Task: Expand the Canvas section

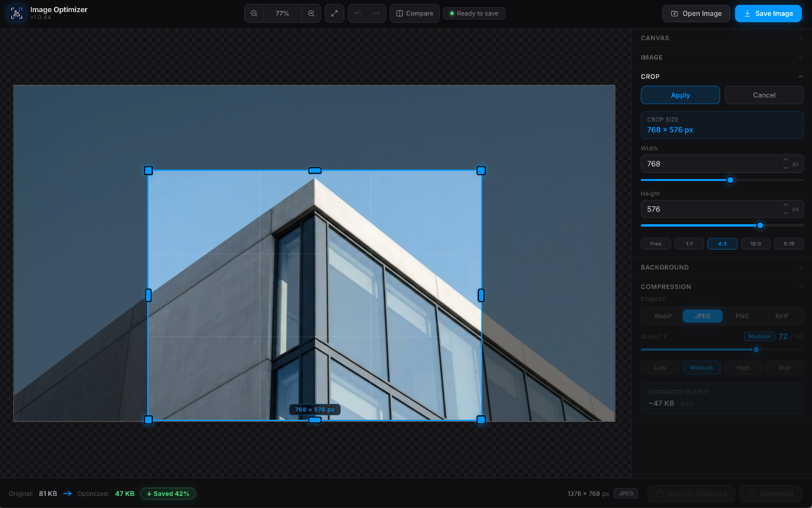Action: [722, 38]
